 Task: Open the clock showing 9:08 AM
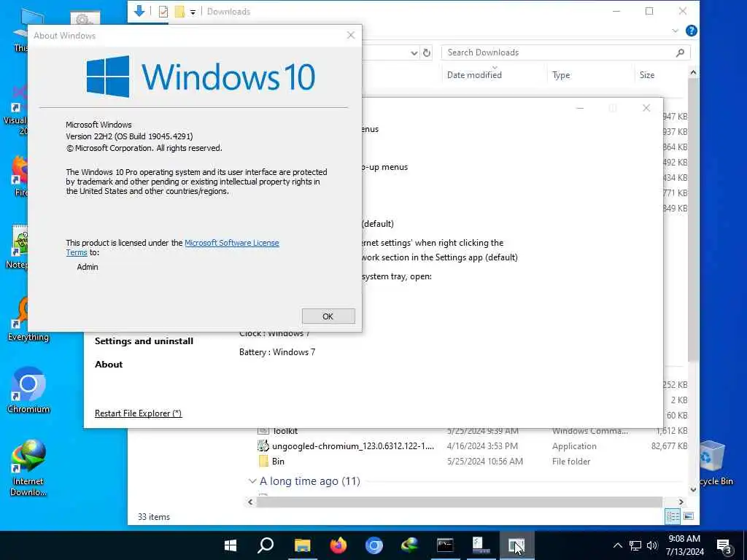(x=684, y=545)
